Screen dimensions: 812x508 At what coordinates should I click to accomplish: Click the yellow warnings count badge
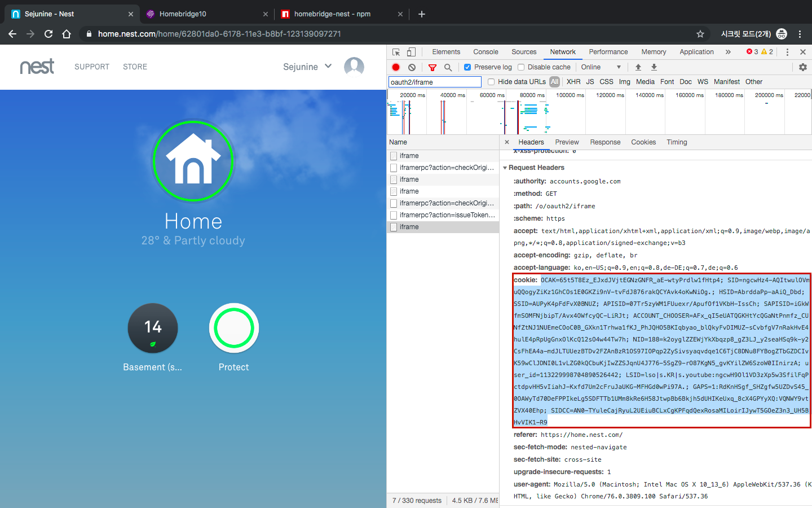(767, 52)
